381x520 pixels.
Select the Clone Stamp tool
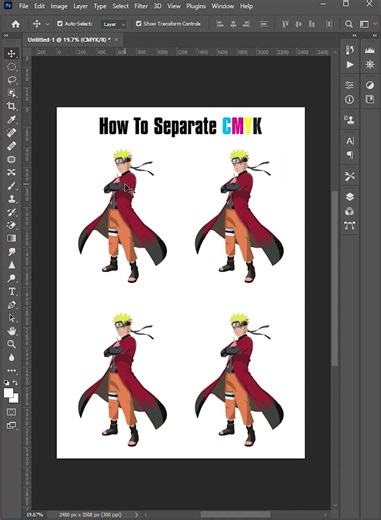click(11, 199)
